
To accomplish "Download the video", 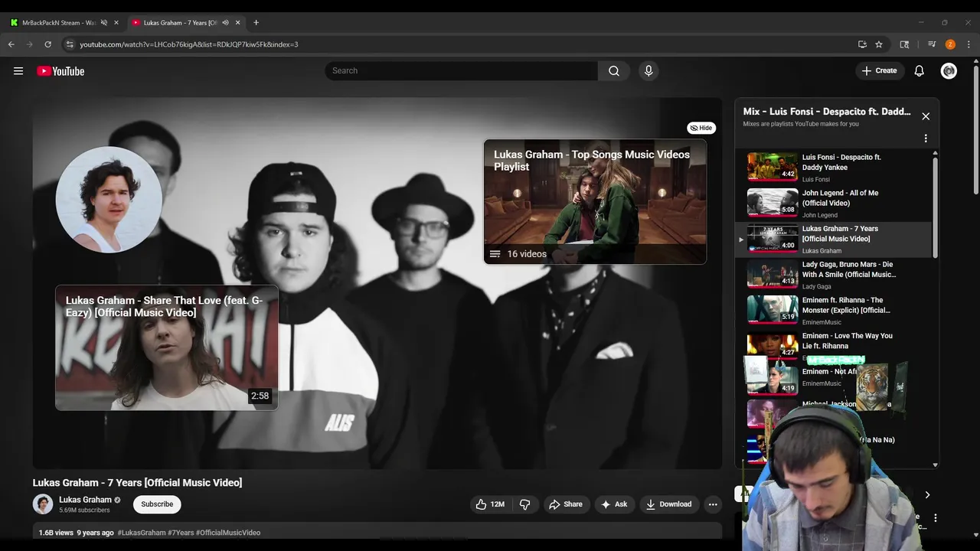I will pyautogui.click(x=669, y=504).
